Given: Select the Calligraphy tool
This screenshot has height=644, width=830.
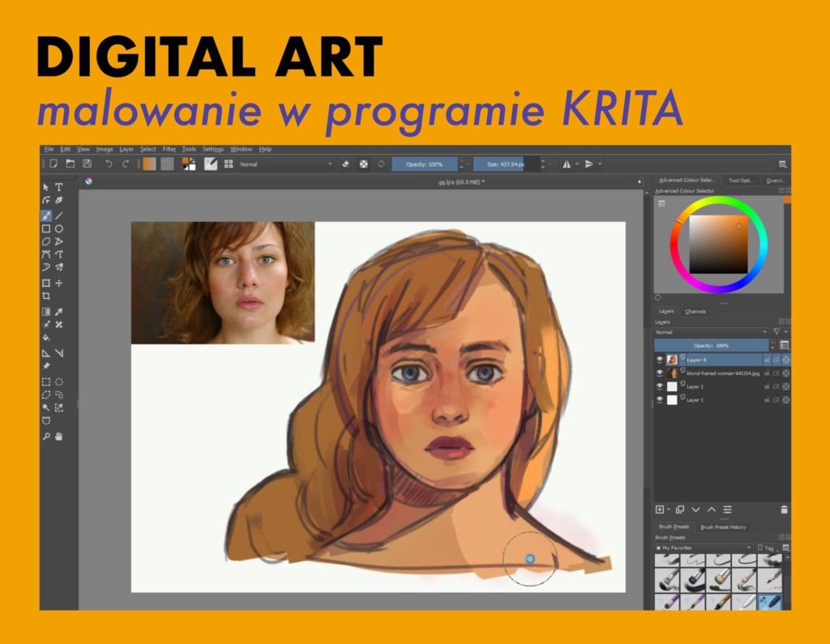Looking at the screenshot, I should click(59, 201).
